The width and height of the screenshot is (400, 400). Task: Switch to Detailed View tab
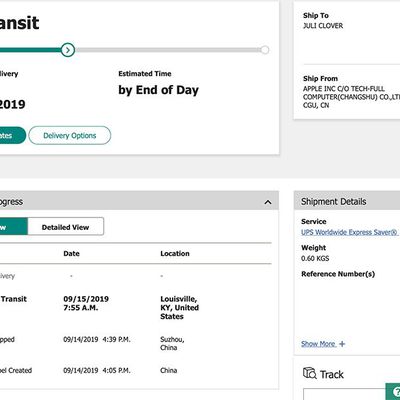click(65, 227)
